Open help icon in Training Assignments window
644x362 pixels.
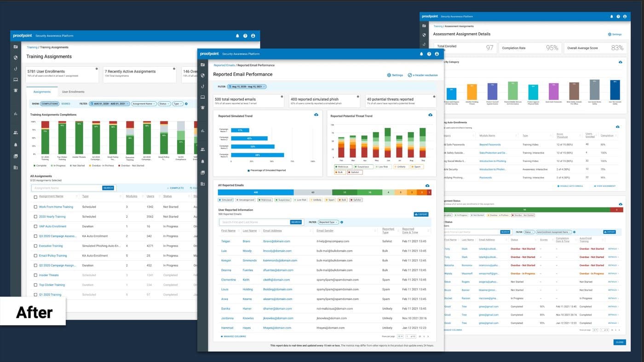(x=245, y=36)
